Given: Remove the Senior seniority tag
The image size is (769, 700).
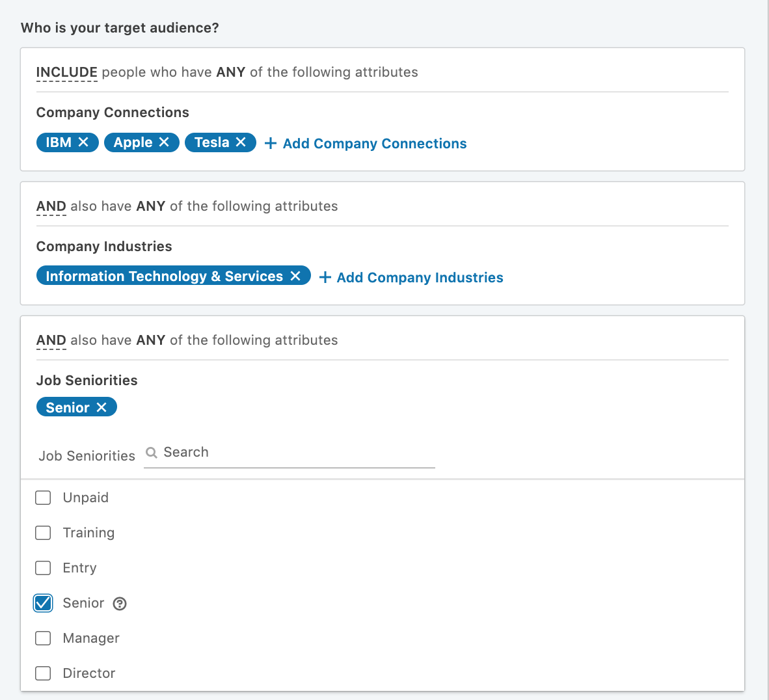Looking at the screenshot, I should click(101, 407).
